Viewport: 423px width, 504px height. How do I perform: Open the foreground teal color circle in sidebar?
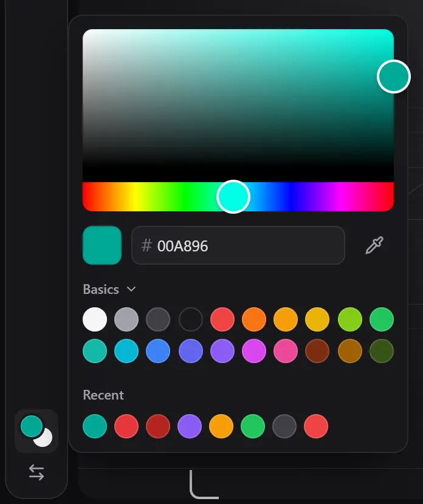click(32, 426)
